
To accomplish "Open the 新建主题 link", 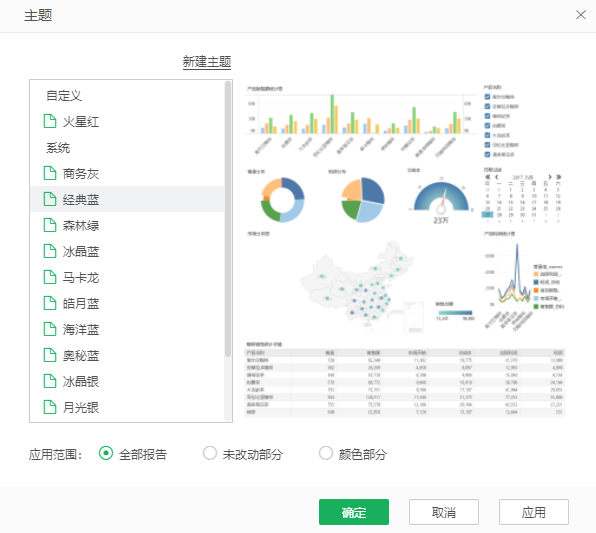I will pos(207,62).
